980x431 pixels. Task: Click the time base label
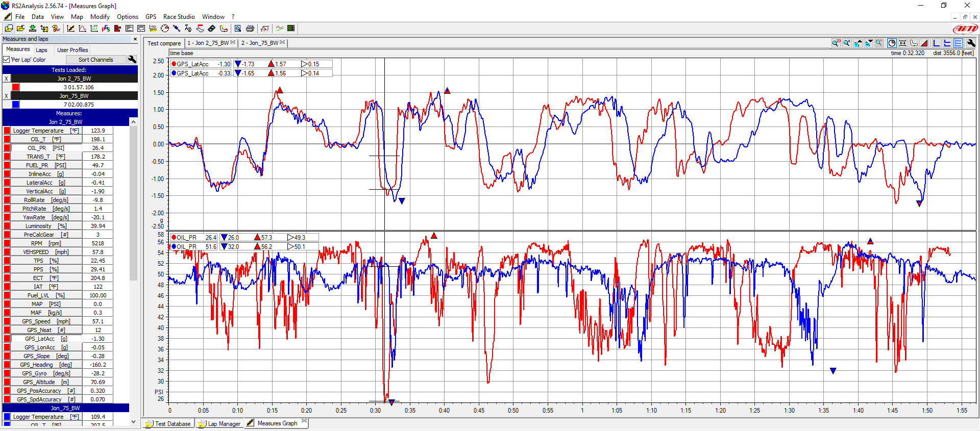181,53
